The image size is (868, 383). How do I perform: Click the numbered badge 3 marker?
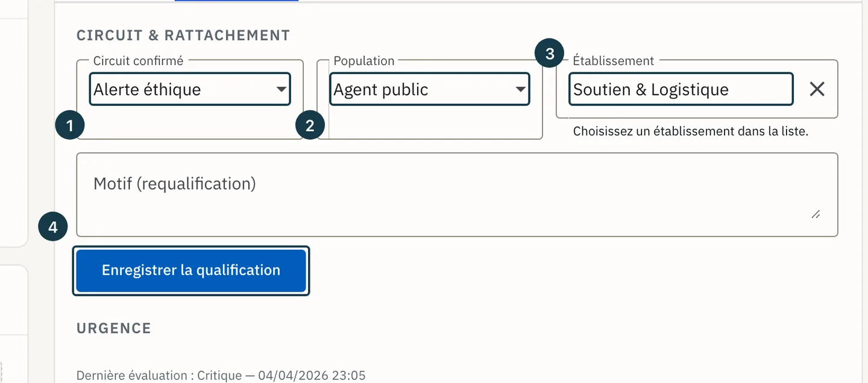(549, 54)
